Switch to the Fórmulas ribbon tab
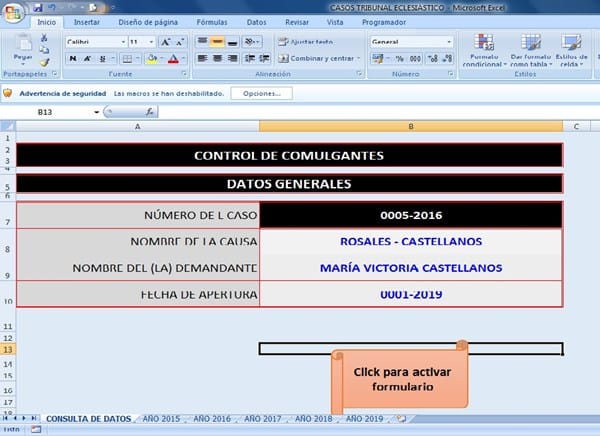 212,23
